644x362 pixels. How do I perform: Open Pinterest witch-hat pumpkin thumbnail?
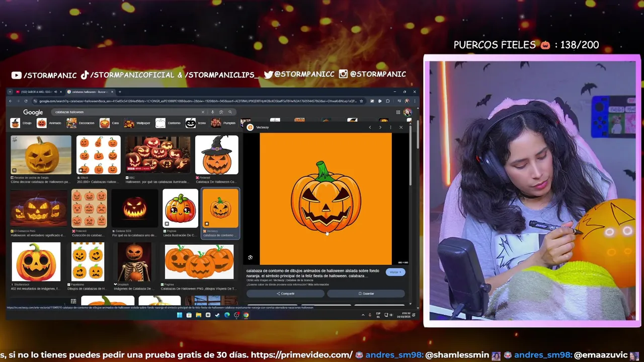216,155
